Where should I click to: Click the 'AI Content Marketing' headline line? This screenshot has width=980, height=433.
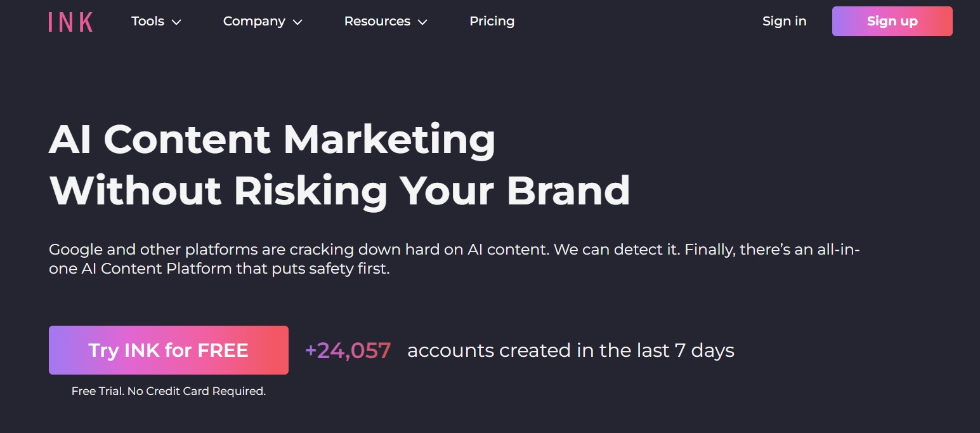[x=272, y=140]
